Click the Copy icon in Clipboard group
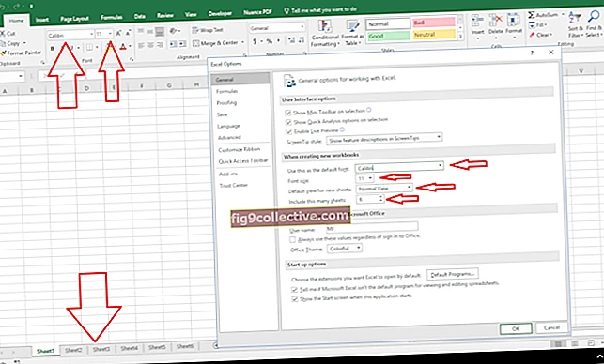Viewport: 604px width, 364px height. 4,43
